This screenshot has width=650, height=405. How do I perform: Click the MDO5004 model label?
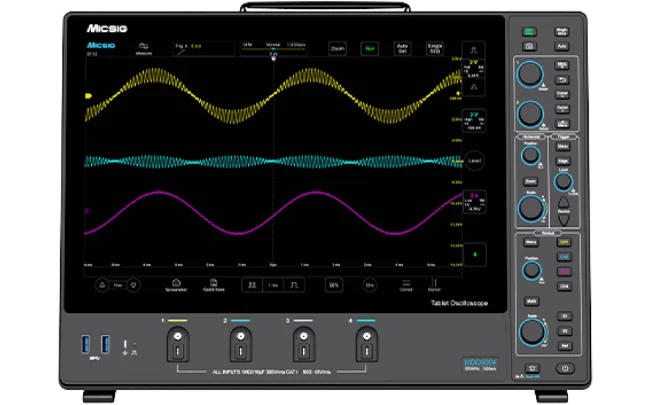[480, 362]
